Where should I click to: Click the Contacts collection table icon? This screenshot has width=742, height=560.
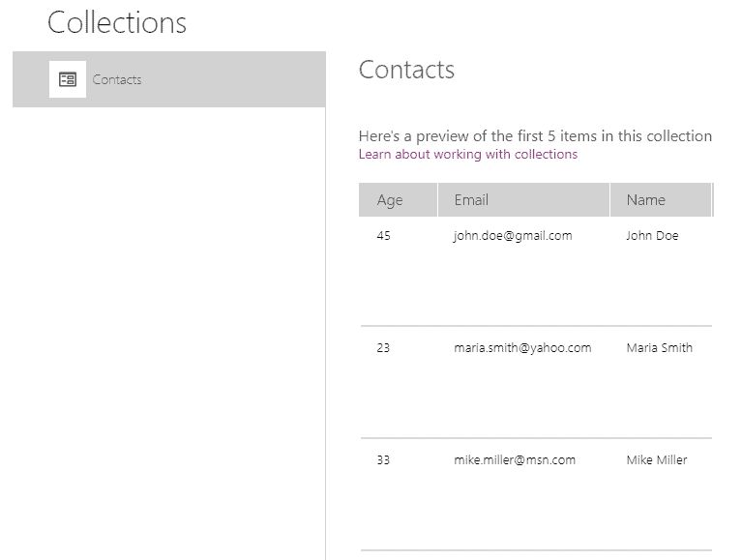point(68,79)
